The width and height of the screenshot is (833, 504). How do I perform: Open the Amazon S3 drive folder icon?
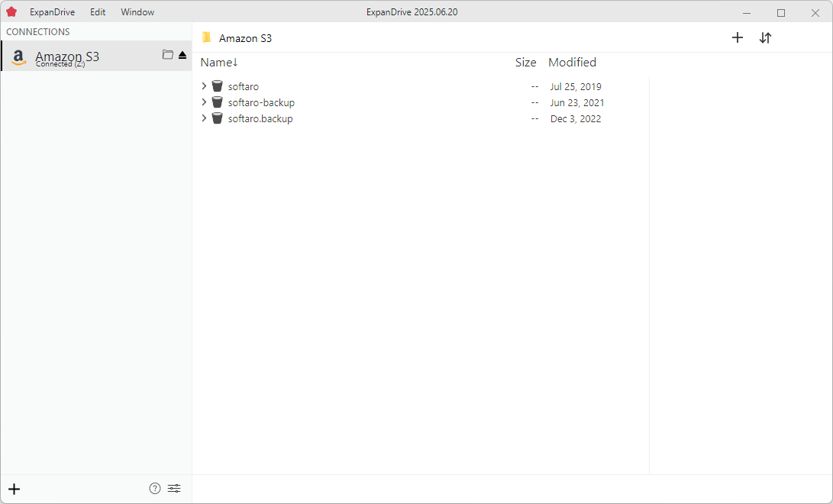(168, 55)
